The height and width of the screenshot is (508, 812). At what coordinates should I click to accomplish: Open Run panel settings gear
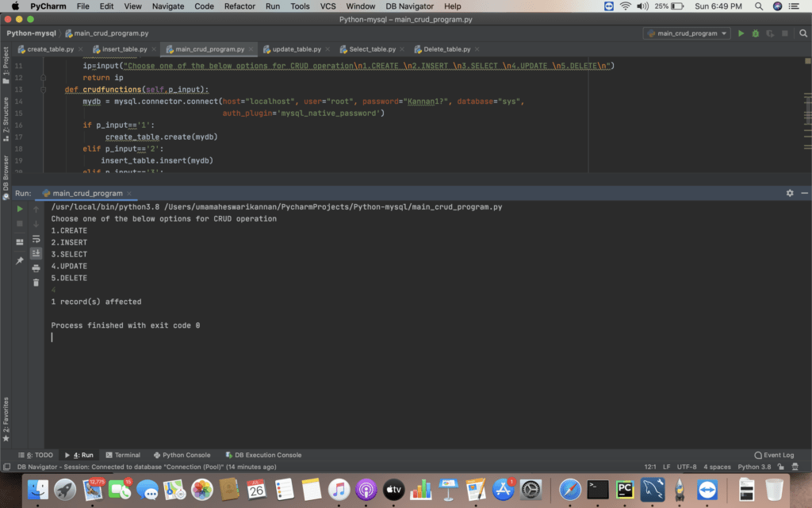point(789,192)
